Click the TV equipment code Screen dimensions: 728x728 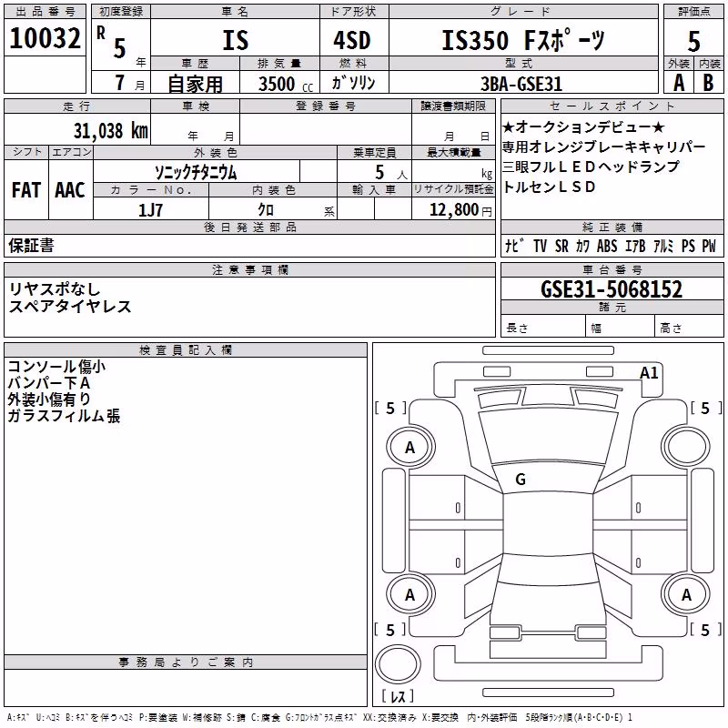[540, 246]
